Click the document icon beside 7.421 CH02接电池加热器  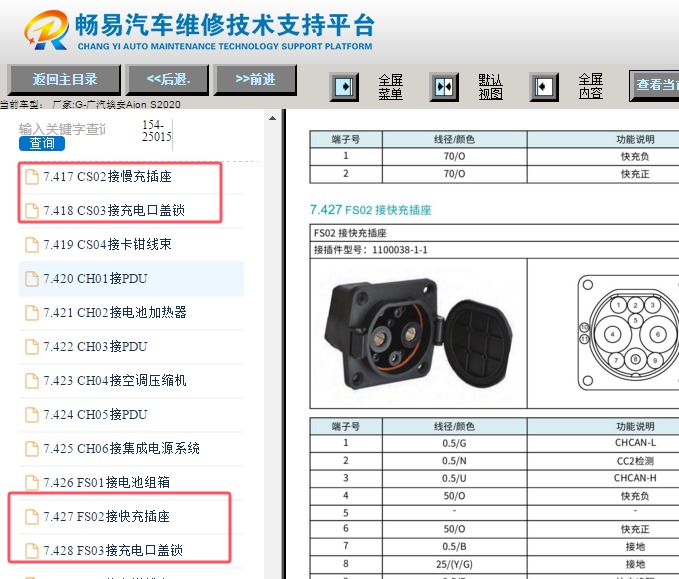click(x=32, y=313)
